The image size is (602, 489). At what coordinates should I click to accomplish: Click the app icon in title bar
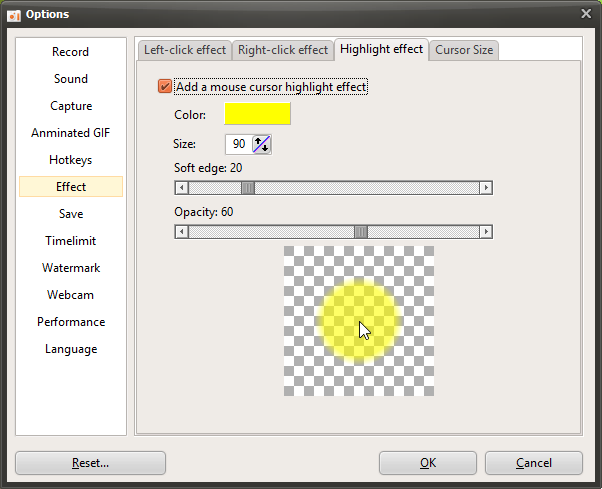(x=14, y=13)
